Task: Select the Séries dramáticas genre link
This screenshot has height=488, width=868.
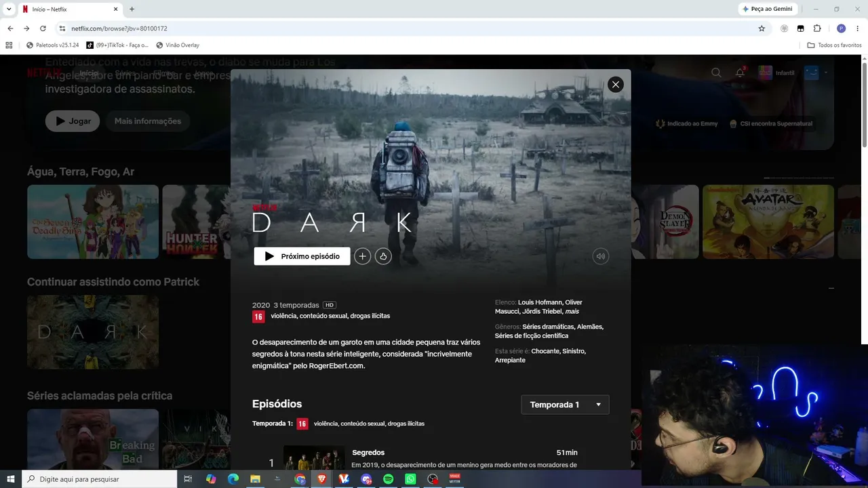Action: (x=548, y=327)
